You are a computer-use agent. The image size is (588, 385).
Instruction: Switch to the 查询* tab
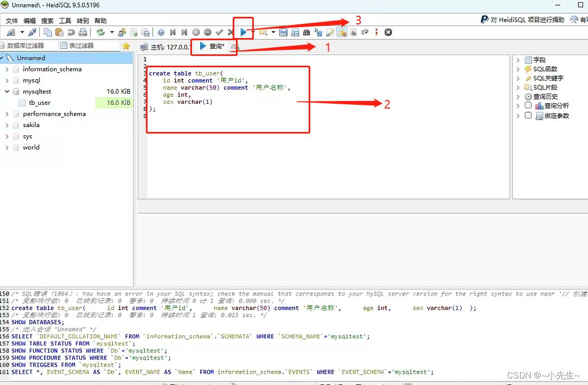tap(212, 46)
